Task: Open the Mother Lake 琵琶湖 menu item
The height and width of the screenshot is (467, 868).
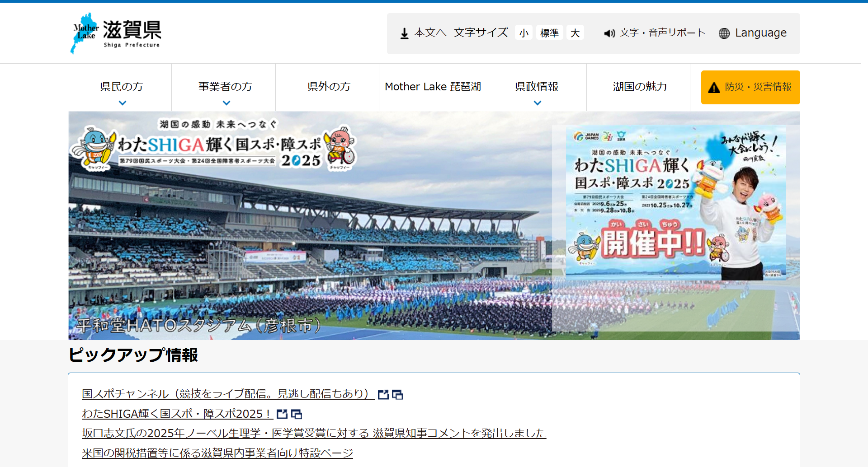Action: [x=432, y=87]
